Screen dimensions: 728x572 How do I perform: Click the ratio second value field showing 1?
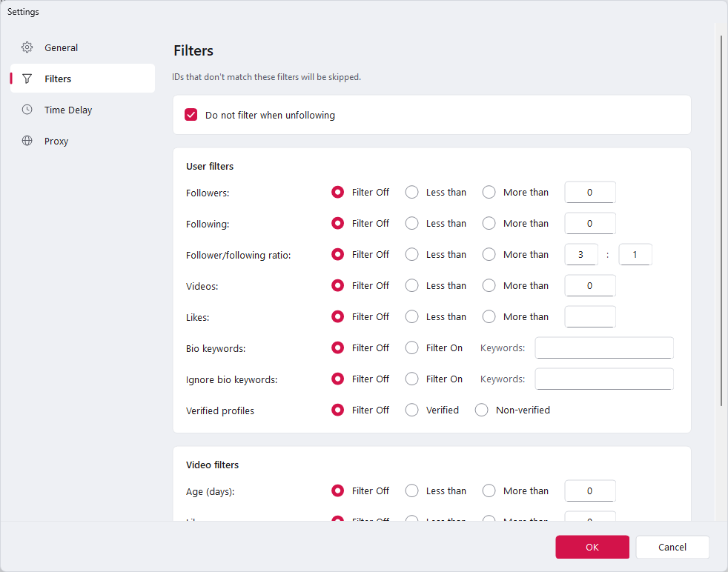(635, 254)
